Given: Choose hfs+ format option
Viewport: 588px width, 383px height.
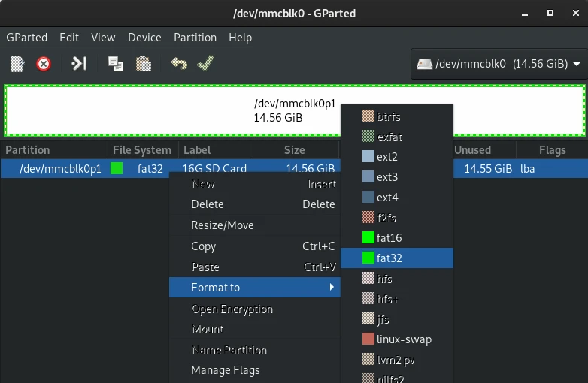Looking at the screenshot, I should coord(397,299).
